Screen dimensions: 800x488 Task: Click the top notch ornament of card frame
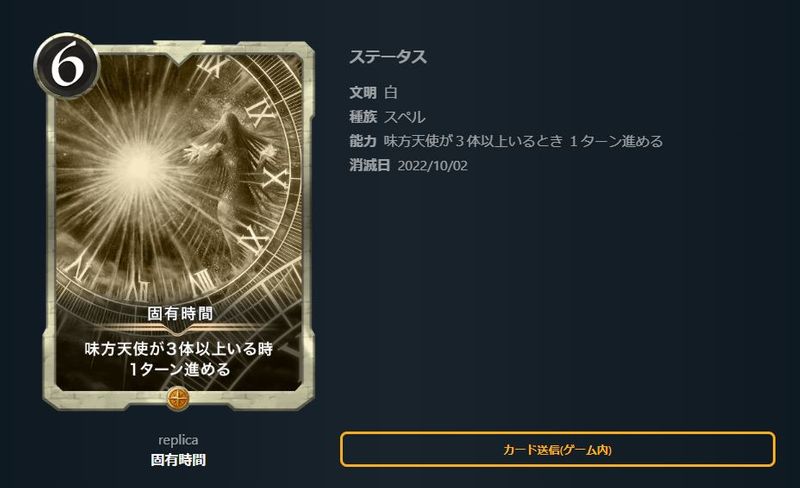point(179,51)
